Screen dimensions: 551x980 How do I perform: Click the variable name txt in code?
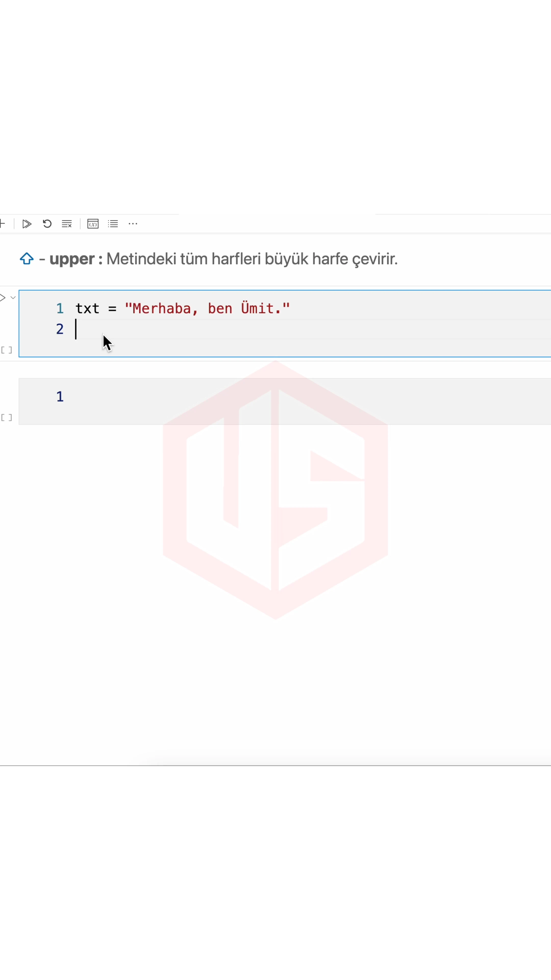(87, 309)
